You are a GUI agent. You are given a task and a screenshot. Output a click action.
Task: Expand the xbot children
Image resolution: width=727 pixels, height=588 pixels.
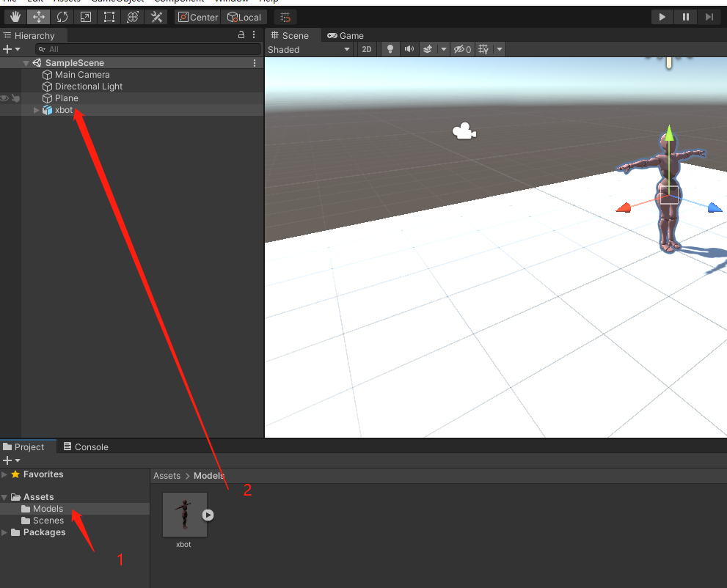coord(36,110)
